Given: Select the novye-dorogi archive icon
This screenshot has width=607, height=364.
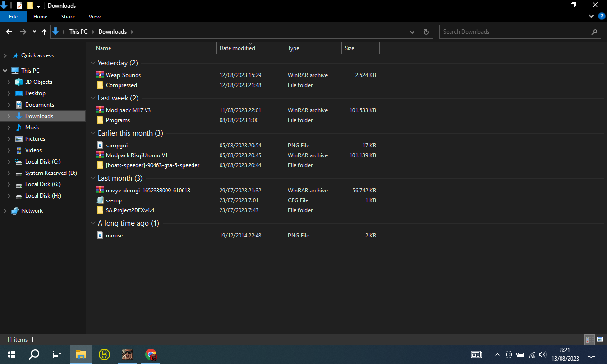Looking at the screenshot, I should pyautogui.click(x=100, y=190).
